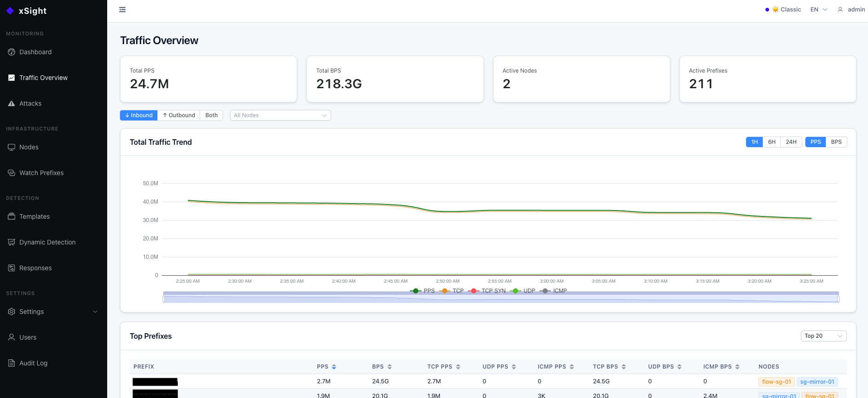Toggle TCP SYN series in legend
The image size is (868, 398).
tap(488, 291)
